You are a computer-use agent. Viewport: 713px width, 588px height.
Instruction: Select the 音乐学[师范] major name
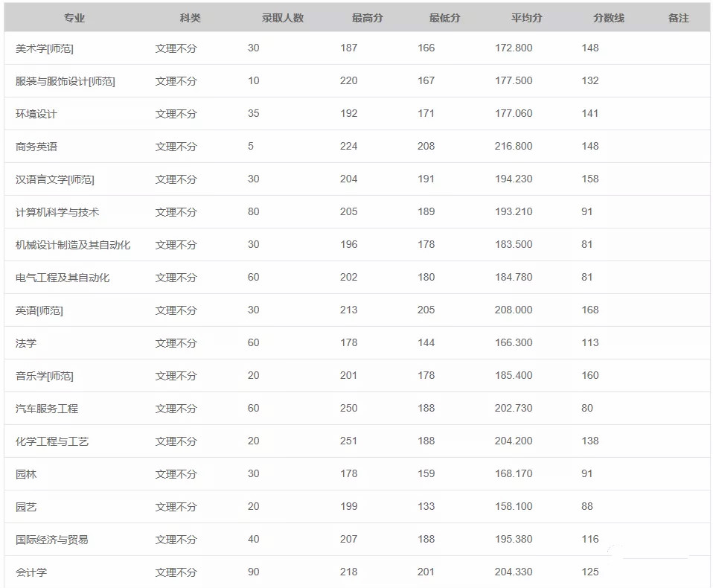44,376
